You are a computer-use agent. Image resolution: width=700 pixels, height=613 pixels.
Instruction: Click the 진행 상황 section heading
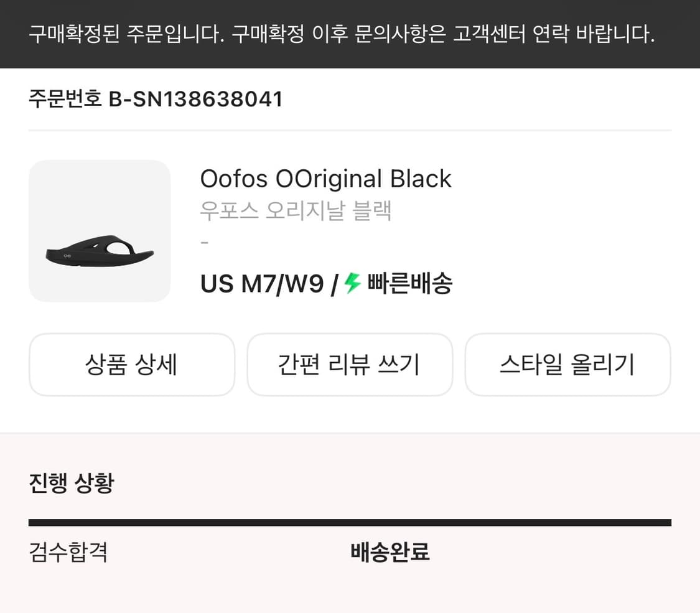pyautogui.click(x=72, y=483)
